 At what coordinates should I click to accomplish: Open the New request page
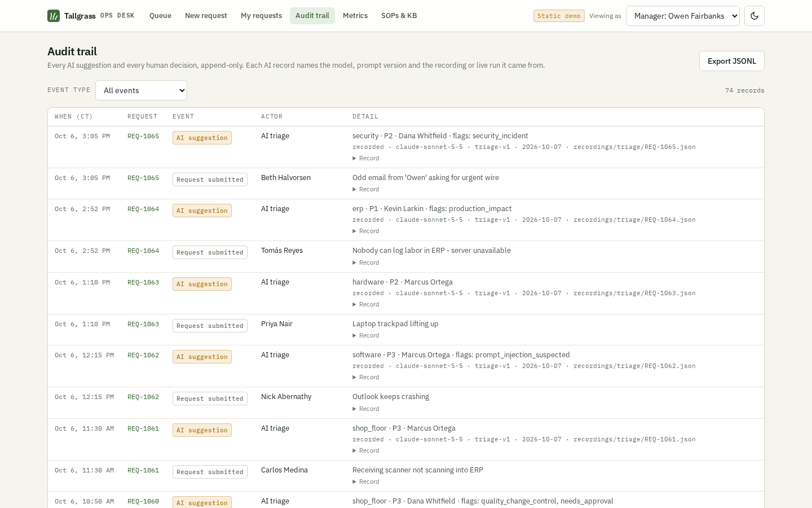206,16
